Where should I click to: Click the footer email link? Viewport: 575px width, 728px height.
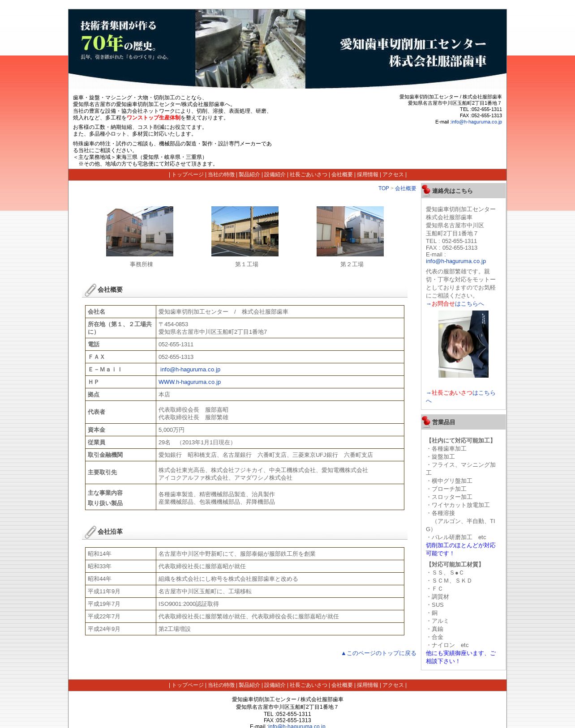(296, 726)
